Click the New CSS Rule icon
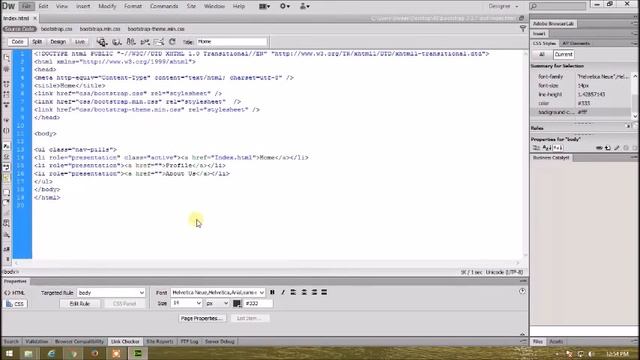Viewport: 640px width, 360px height. pos(608,148)
